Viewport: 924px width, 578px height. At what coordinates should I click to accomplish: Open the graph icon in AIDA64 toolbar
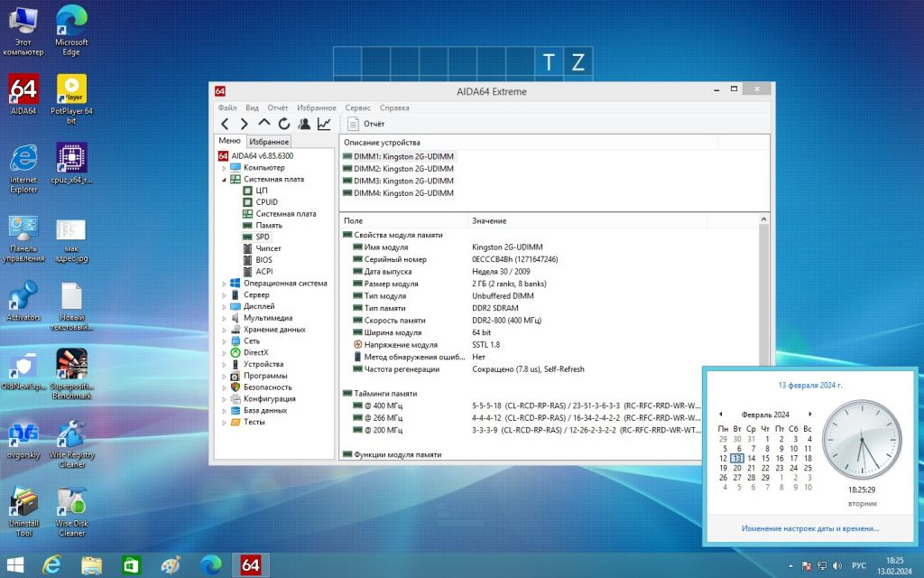pos(324,124)
